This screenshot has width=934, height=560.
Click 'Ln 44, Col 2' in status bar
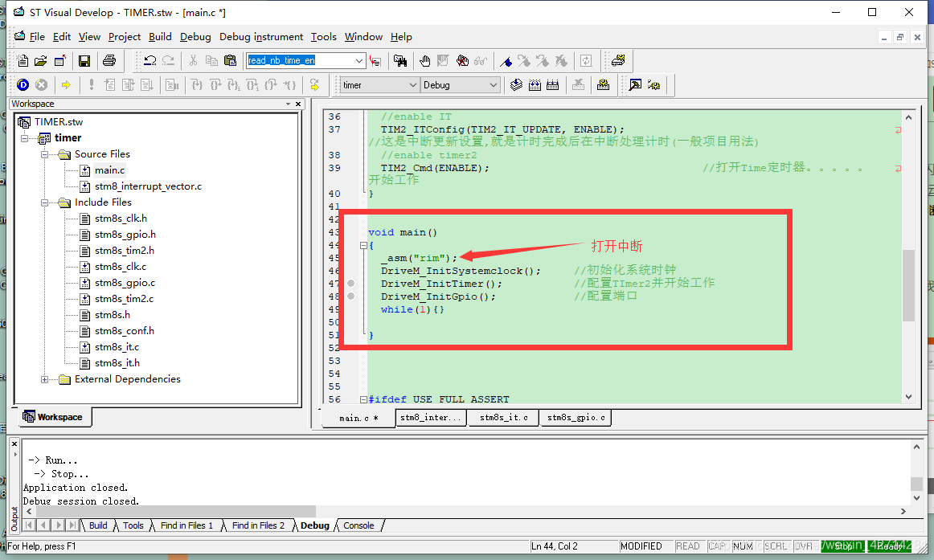[554, 546]
